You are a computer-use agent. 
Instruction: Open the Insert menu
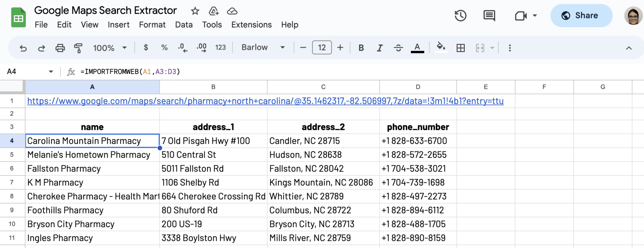click(x=119, y=24)
